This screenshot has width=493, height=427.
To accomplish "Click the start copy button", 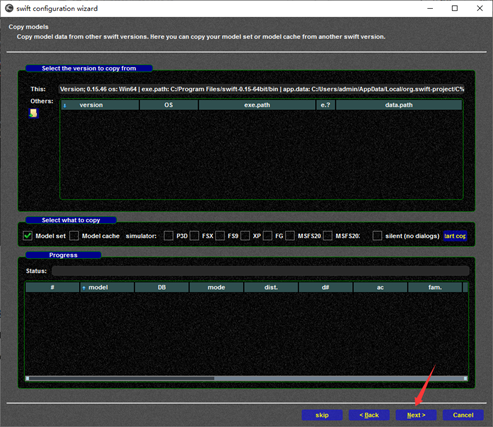I will point(455,236).
